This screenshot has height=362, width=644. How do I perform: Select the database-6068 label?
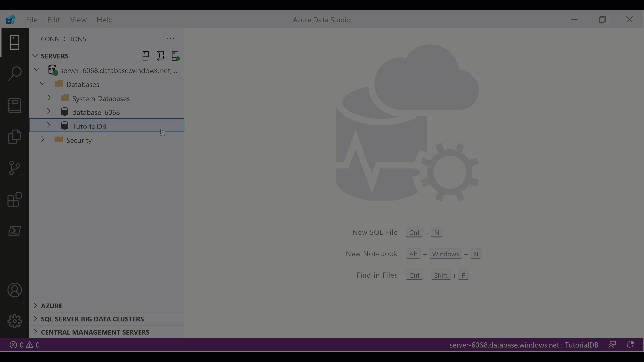pos(96,112)
